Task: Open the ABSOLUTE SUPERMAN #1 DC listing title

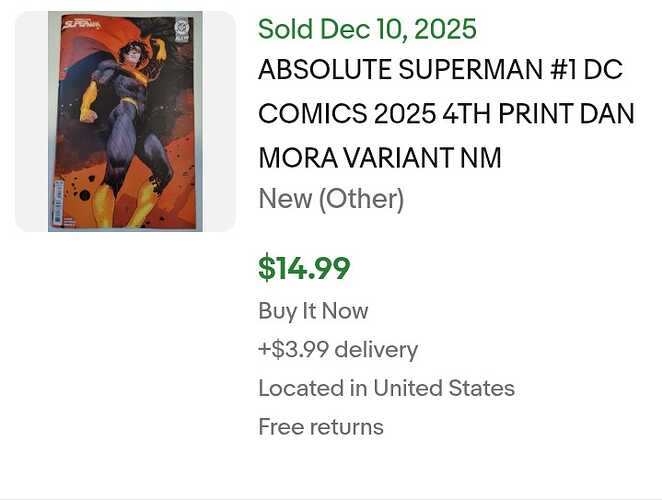Action: pos(440,71)
